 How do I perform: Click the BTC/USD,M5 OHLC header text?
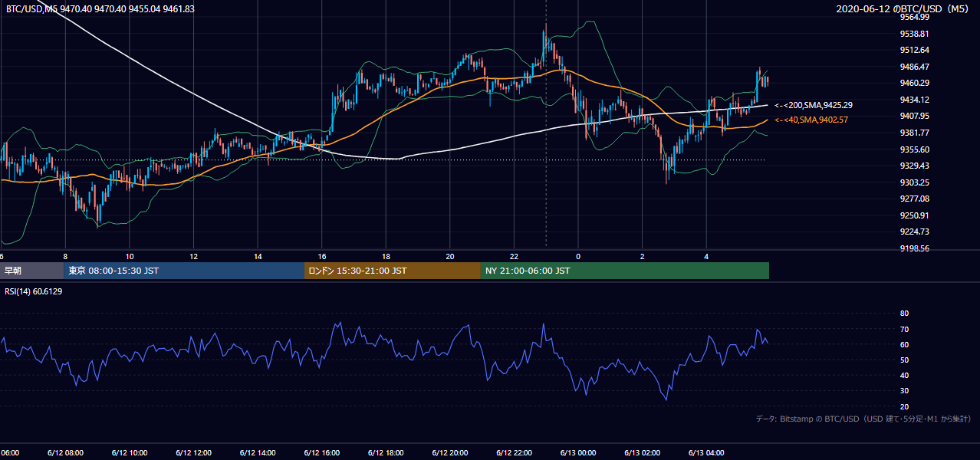pyautogui.click(x=99, y=9)
